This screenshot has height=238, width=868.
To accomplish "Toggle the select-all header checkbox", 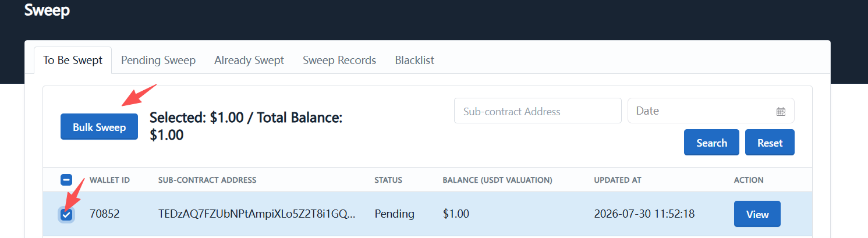I will coord(66,180).
